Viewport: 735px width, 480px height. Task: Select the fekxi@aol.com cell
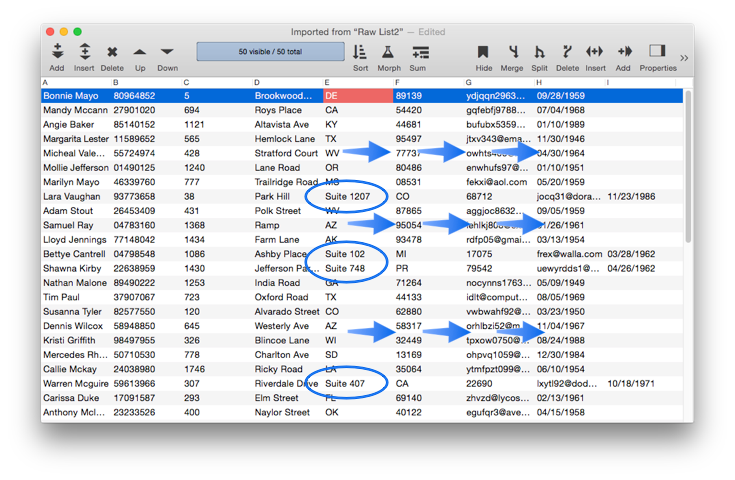click(x=499, y=182)
